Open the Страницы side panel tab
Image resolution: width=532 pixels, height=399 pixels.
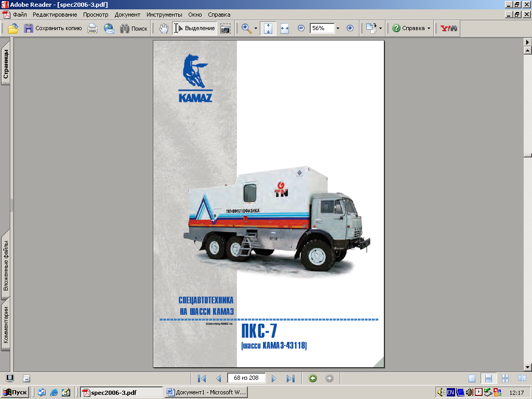(x=6, y=63)
